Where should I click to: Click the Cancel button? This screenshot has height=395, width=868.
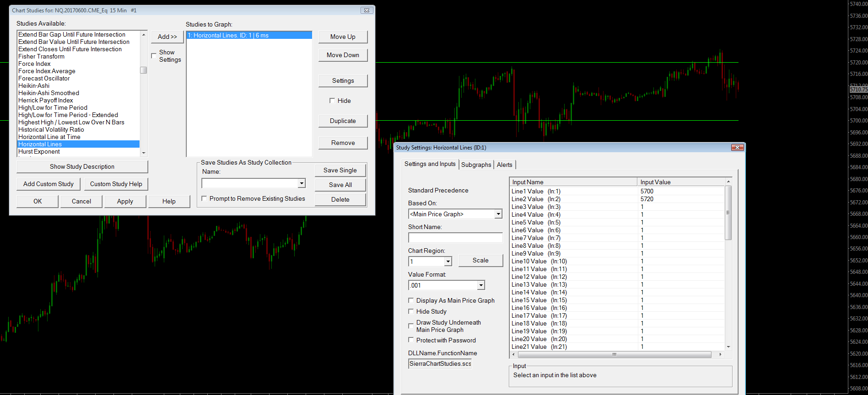tap(81, 201)
